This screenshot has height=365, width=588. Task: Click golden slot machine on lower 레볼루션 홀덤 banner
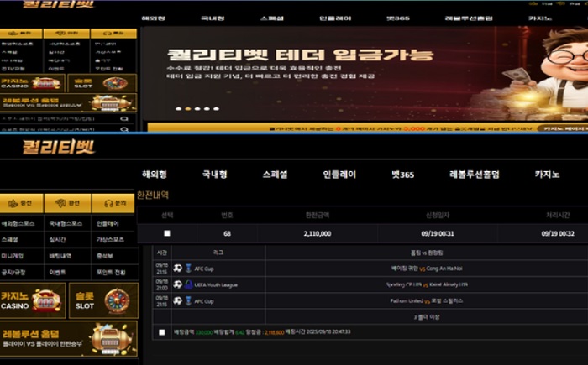pyautogui.click(x=111, y=339)
